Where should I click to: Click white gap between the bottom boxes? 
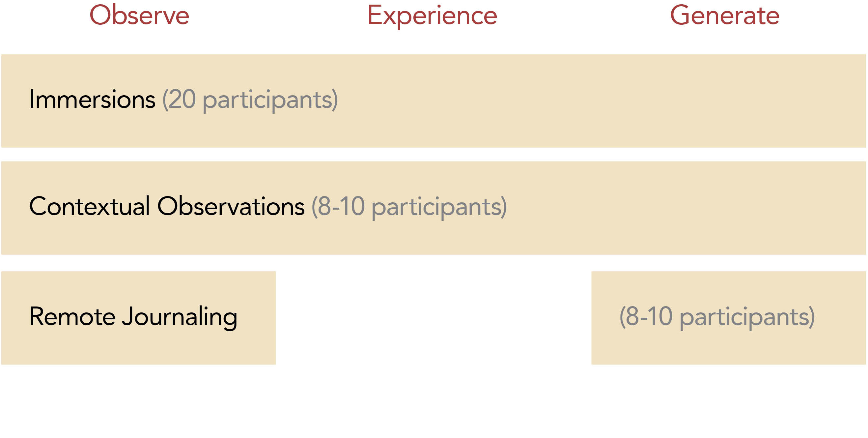[x=433, y=318]
